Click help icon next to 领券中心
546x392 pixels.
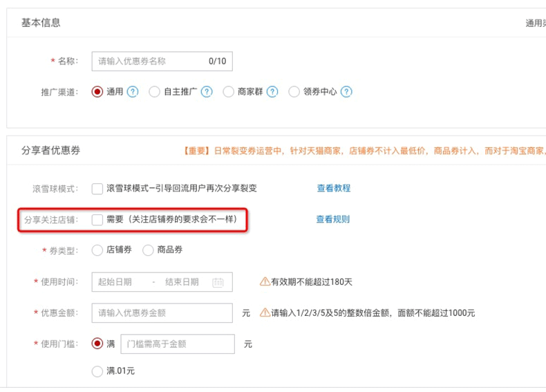pos(346,92)
